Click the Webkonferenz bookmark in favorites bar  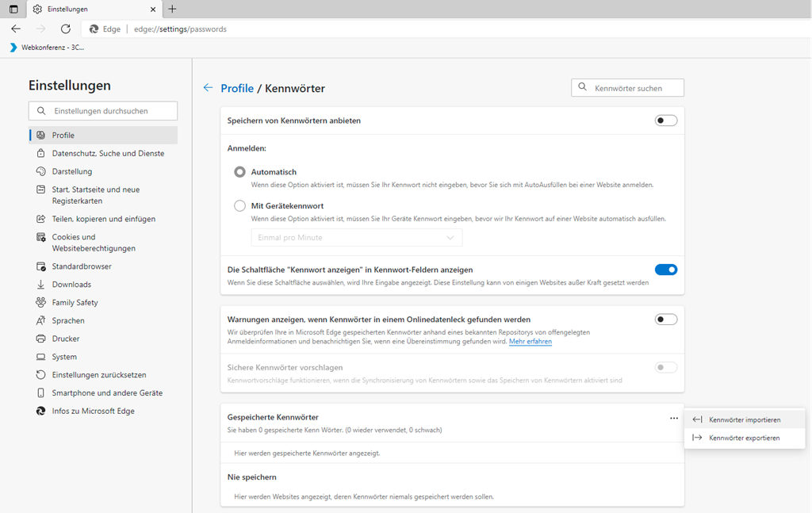(47, 48)
